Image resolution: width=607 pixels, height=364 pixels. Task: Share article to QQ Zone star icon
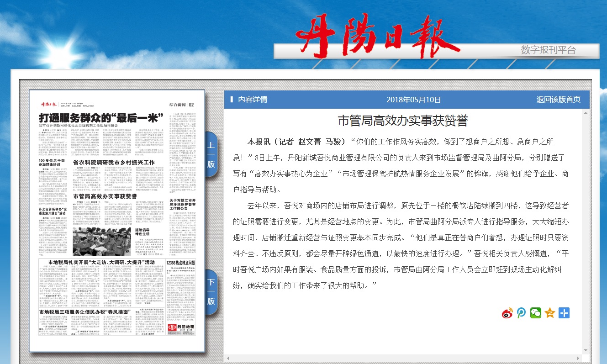pyautogui.click(x=550, y=313)
